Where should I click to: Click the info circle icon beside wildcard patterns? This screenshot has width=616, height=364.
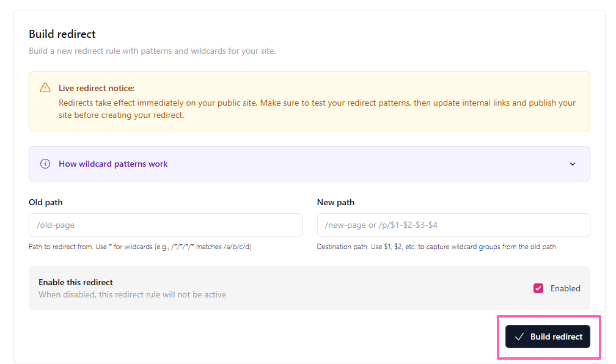(x=45, y=164)
